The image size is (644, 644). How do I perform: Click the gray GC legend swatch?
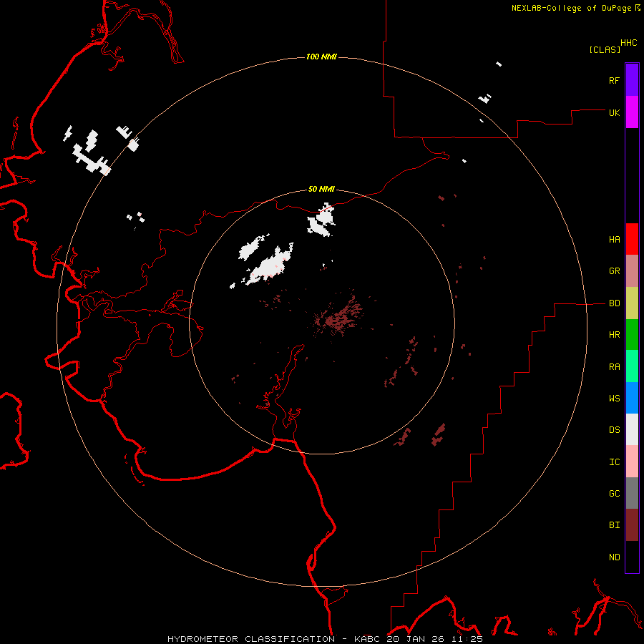(632, 493)
